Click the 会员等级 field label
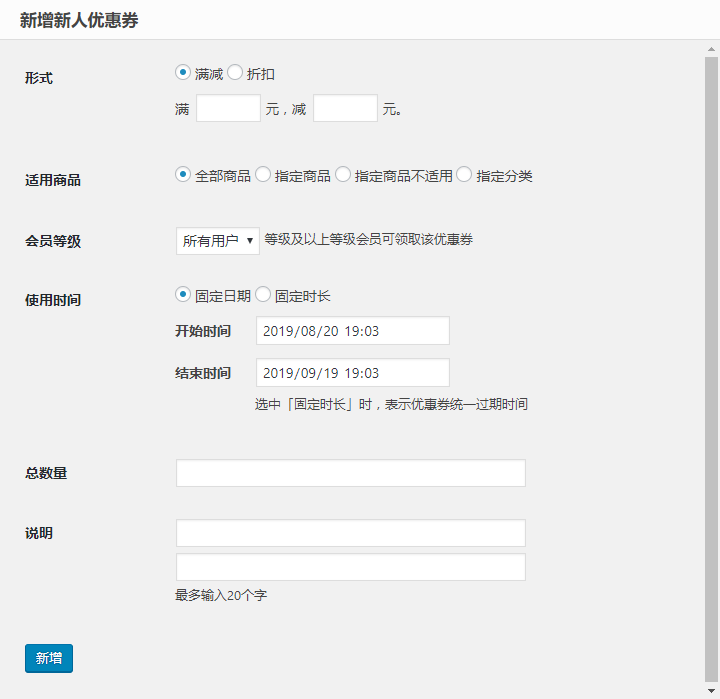 click(53, 241)
